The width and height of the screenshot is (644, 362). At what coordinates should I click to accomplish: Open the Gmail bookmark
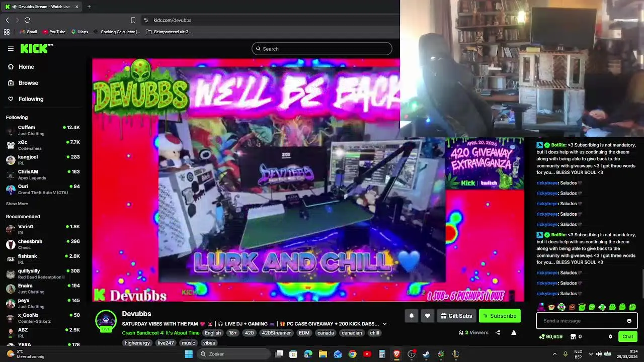tap(28, 32)
